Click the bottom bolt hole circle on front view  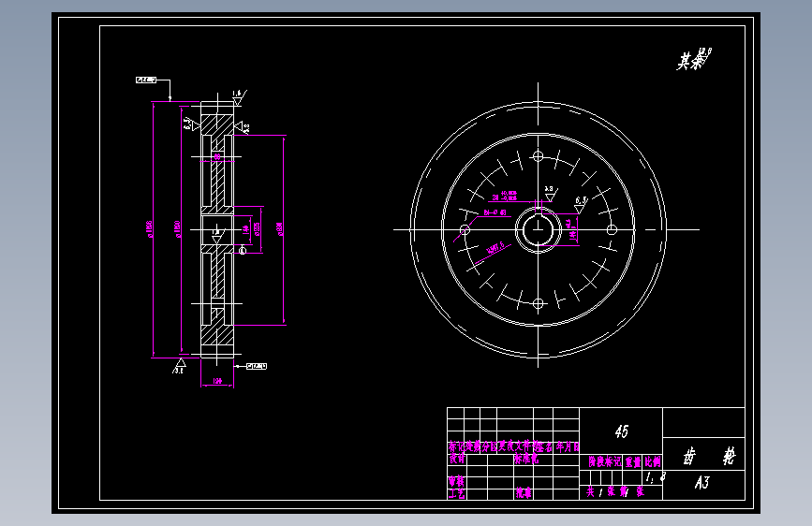click(x=538, y=304)
